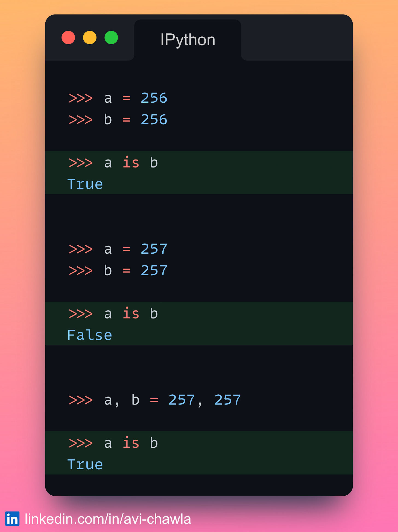The image size is (398, 532).
Task: Click the yellow minimize window dot
Action: (90, 37)
